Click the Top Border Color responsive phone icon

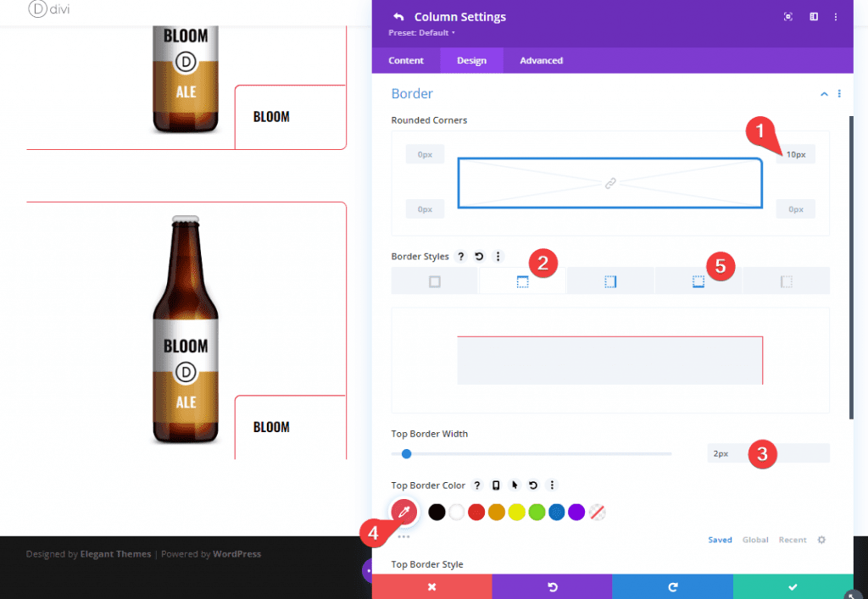point(496,485)
